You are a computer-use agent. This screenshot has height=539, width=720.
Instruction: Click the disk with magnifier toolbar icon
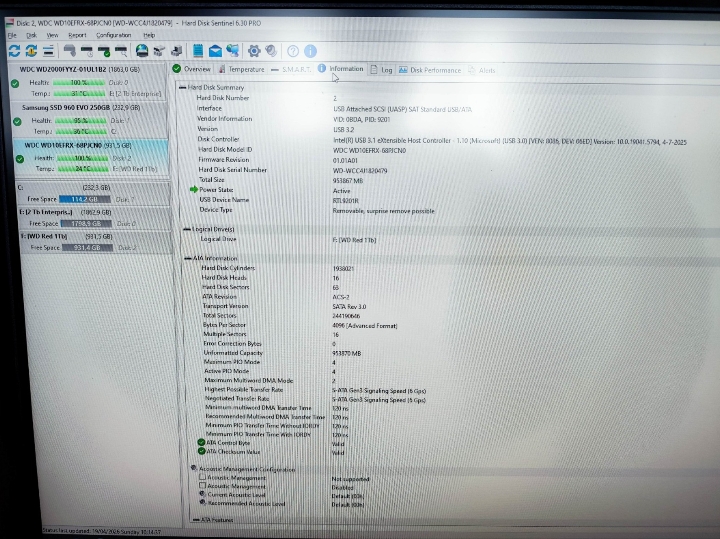121,51
